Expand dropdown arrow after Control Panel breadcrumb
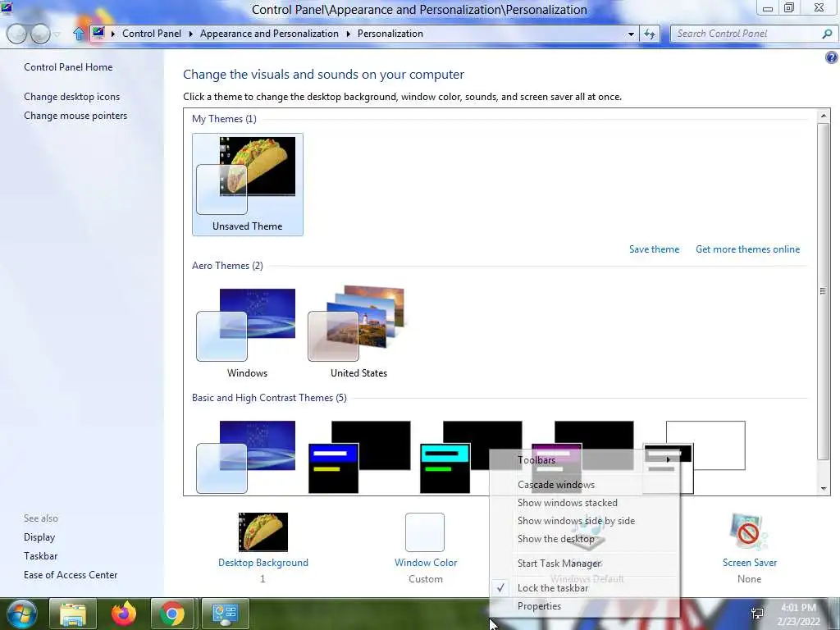Screen dimensions: 840x630 point(190,34)
